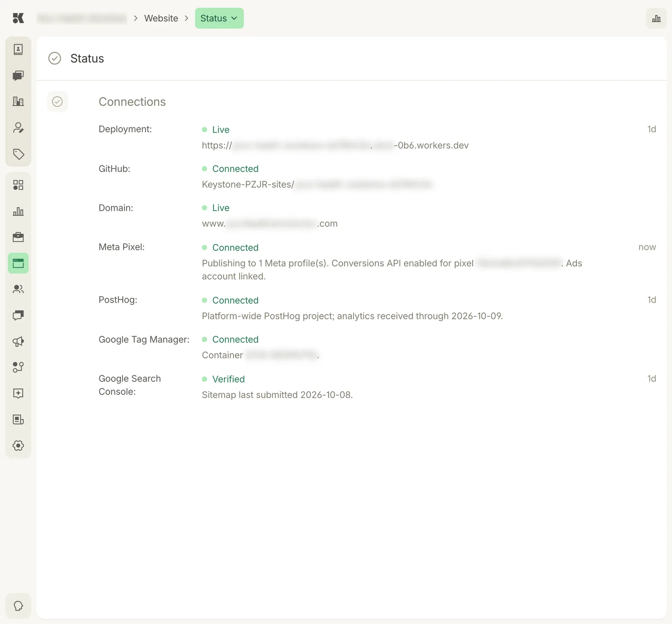Screen dimensions: 672x624
Task: Click the Platform-wide PostHog project description
Action: click(x=352, y=316)
